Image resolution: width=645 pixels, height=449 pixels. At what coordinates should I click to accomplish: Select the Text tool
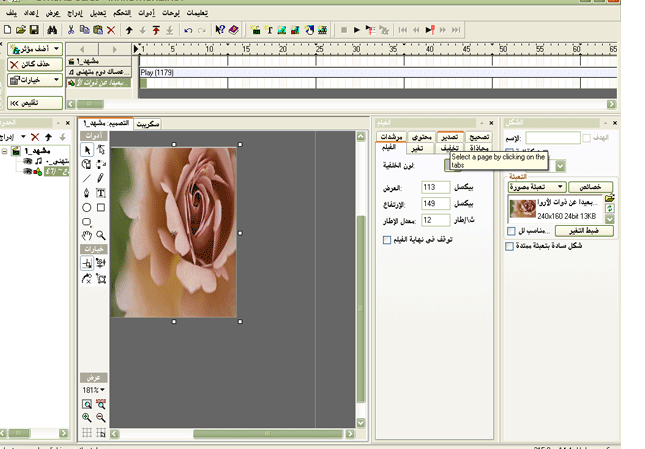point(101,192)
